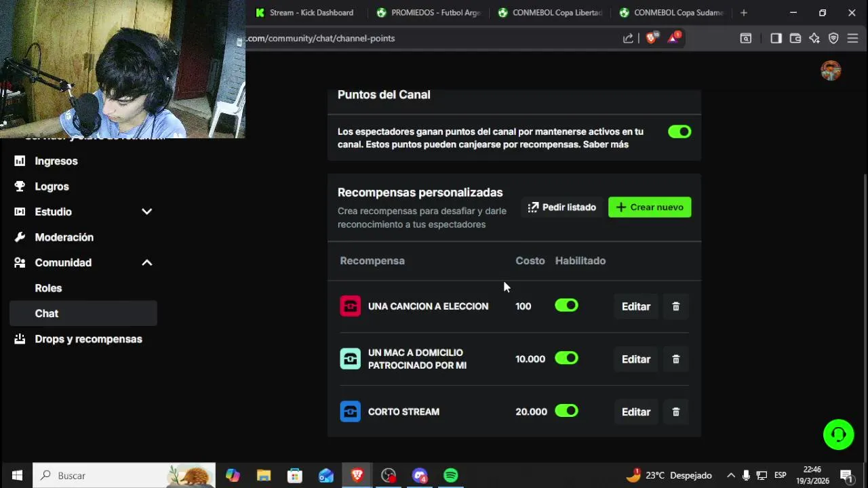Click the address bar URL
This screenshot has height=488, width=868.
pyautogui.click(x=321, y=38)
